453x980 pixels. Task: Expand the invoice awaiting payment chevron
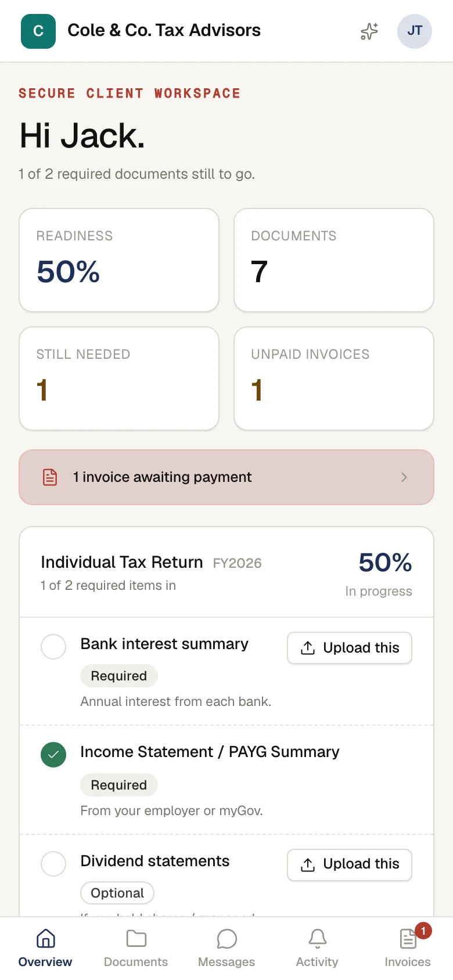click(404, 477)
